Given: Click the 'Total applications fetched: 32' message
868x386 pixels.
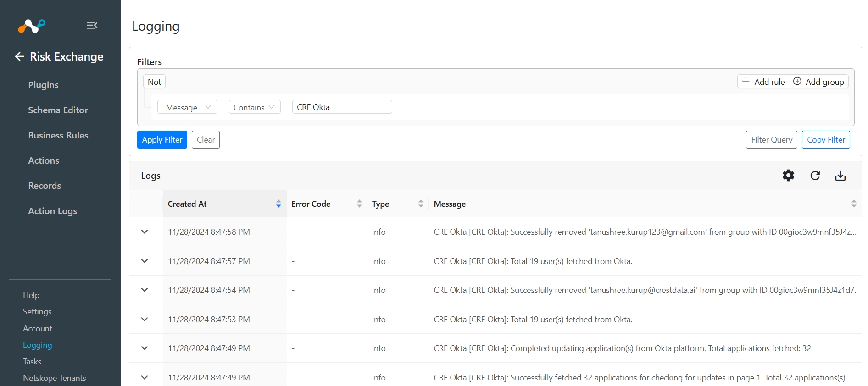Looking at the screenshot, I should click(x=623, y=348).
